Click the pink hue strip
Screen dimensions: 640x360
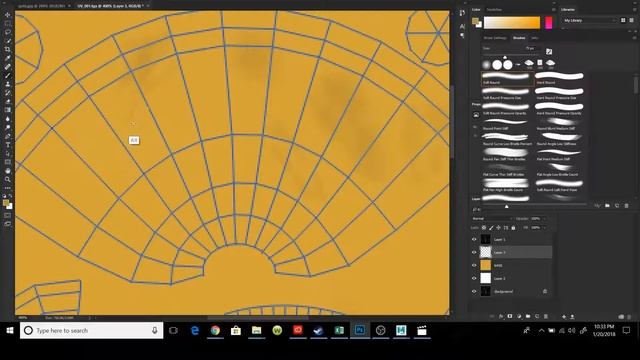tap(549, 22)
